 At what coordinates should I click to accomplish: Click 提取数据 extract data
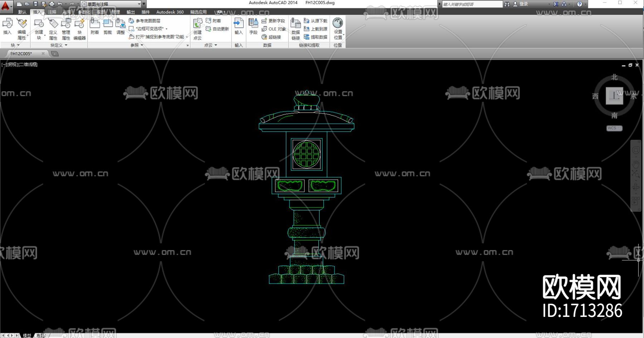point(316,37)
